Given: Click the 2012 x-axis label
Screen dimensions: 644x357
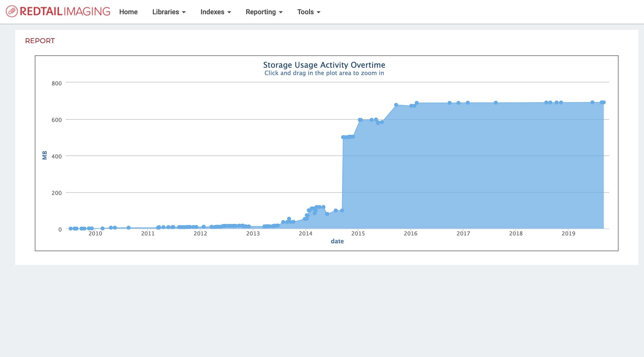Looking at the screenshot, I should (x=200, y=233).
